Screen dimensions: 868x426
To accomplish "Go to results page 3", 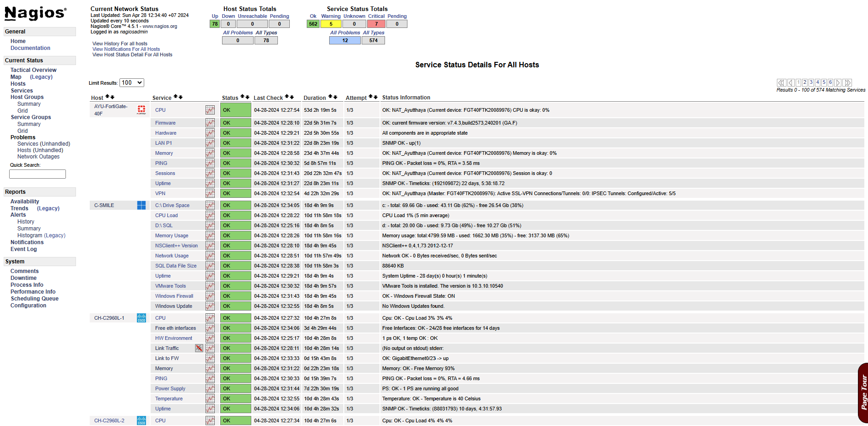I will click(x=811, y=82).
